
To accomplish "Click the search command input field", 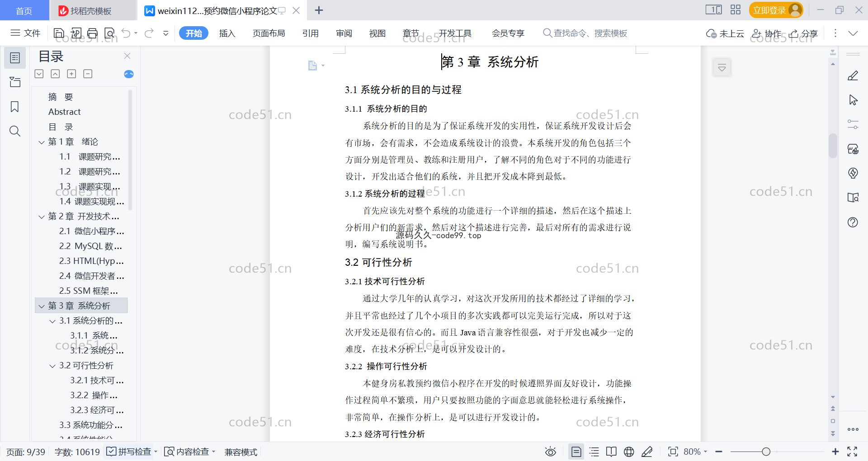I will tap(585, 33).
